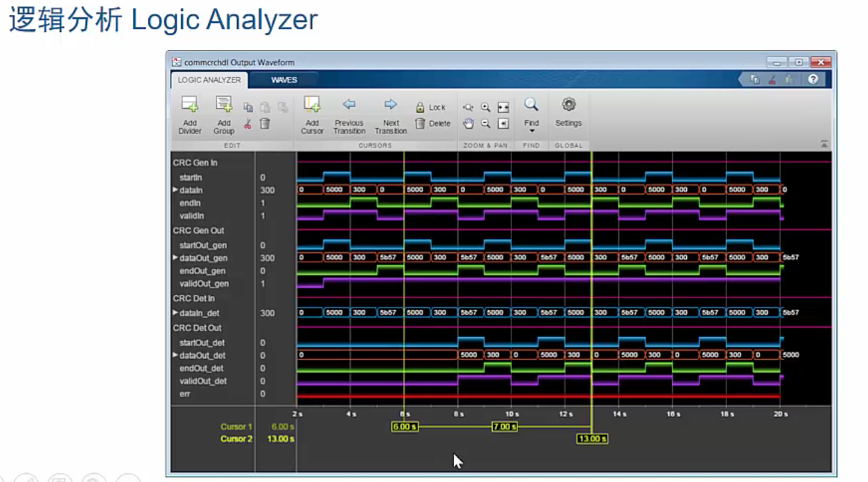This screenshot has height=482, width=868.
Task: Click the 13.00 s cursor flag
Action: 593,439
